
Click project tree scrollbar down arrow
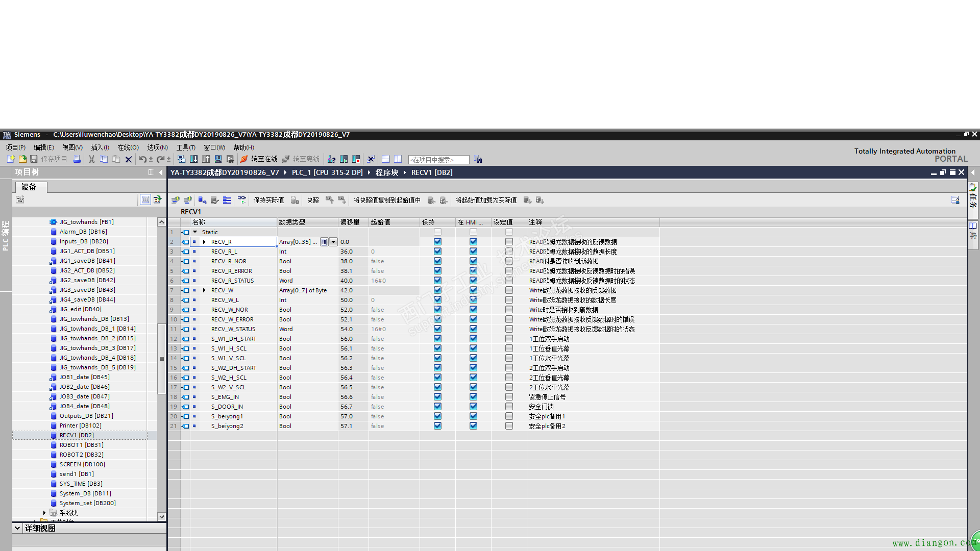161,516
